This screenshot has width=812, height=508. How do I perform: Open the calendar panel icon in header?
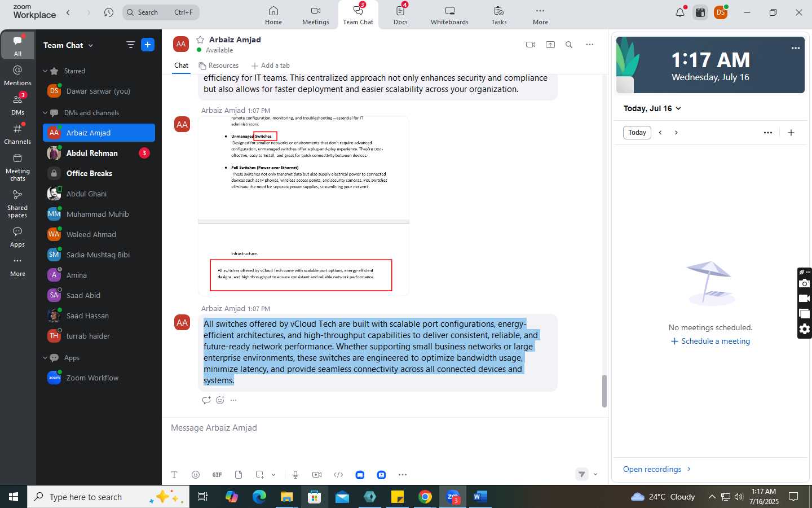point(700,12)
